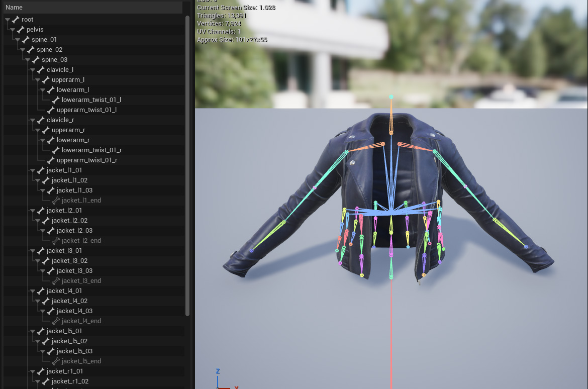This screenshot has height=389, width=588.
Task: Collapse the upperarm_l expander arrow
Action: pyautogui.click(x=38, y=80)
